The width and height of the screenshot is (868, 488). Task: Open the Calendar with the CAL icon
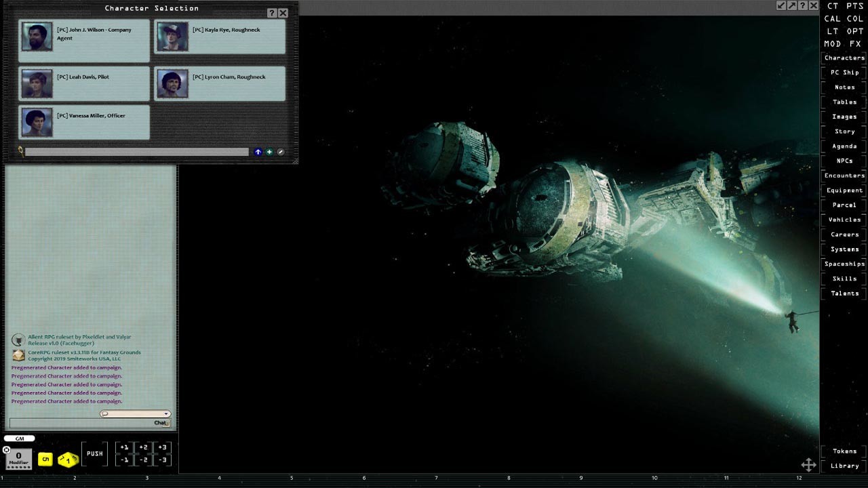pos(833,19)
